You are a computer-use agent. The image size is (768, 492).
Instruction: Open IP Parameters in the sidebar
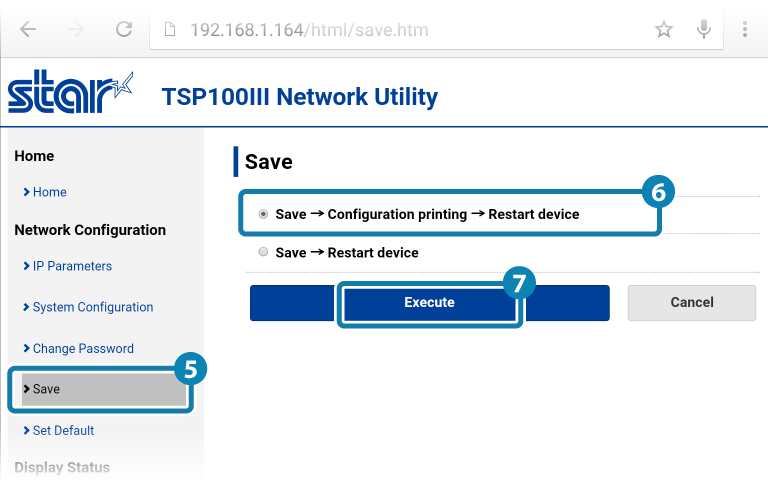[x=71, y=266]
